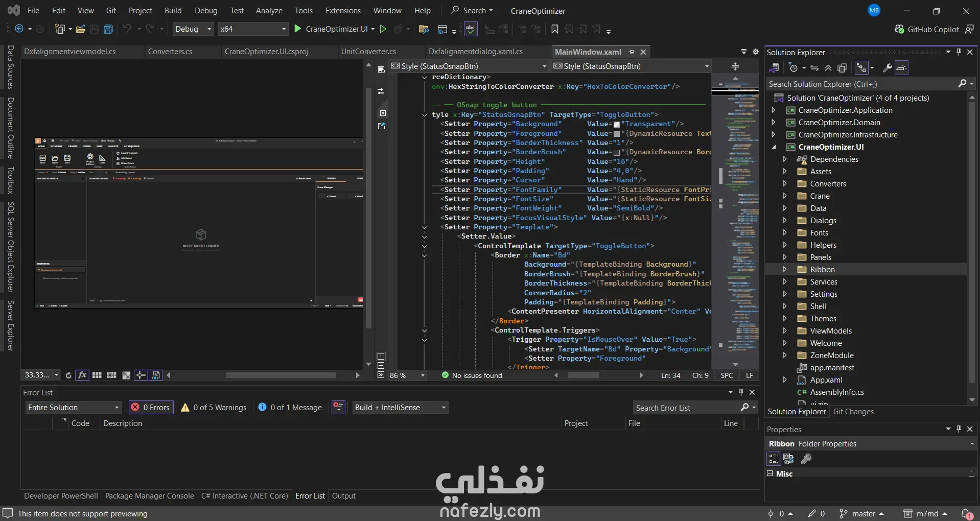Screen dimensions: 980x521
Task: Switch views icon in Solution Explorer toolbar
Action: pyautogui.click(x=774, y=68)
